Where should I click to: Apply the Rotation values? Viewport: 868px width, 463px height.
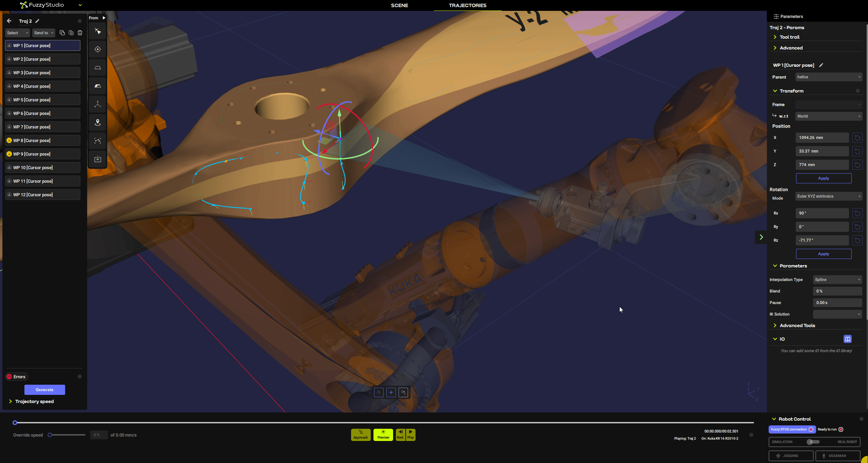[824, 254]
